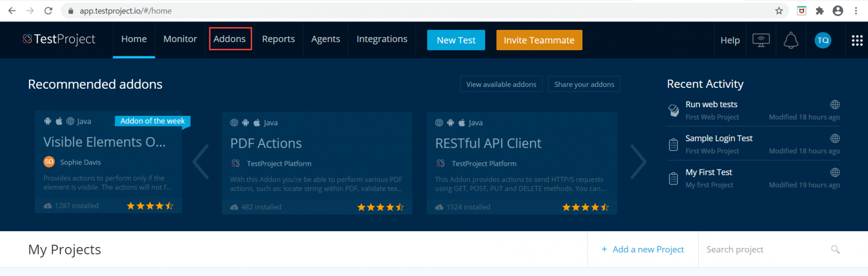
Task: Open the notifications bell
Action: [x=791, y=41]
